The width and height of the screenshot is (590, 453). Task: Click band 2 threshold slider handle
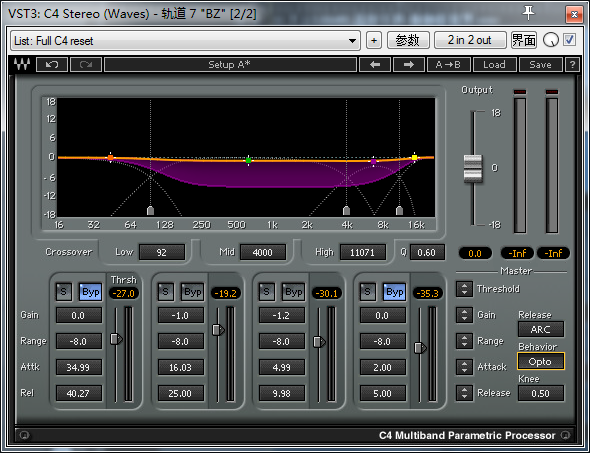tap(218, 330)
